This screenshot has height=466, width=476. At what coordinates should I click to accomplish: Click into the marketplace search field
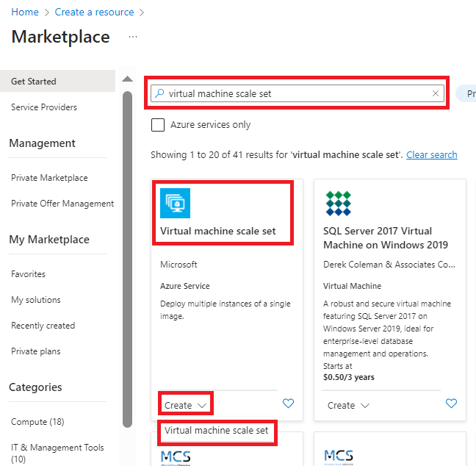click(x=297, y=93)
